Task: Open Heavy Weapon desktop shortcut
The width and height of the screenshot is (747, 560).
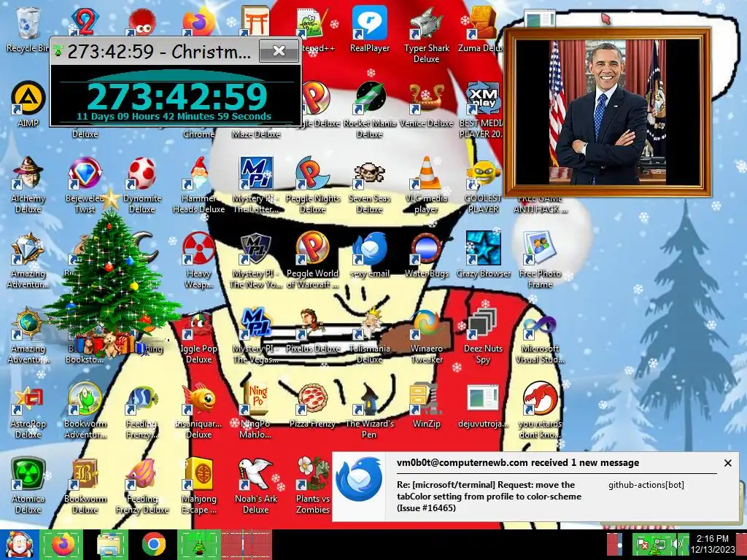Action: point(198,260)
